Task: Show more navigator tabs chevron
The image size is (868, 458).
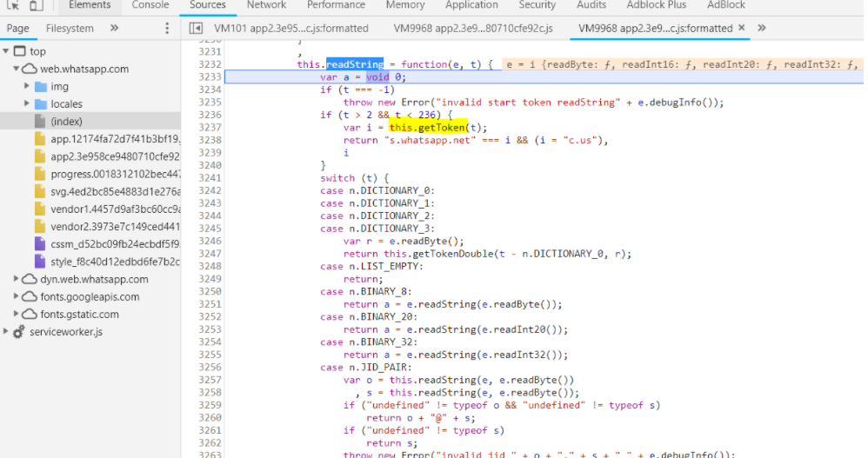Action: [114, 28]
